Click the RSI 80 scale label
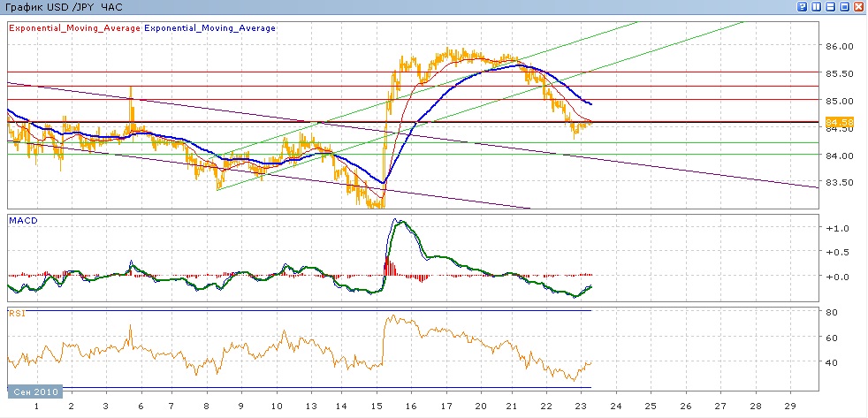 coord(833,312)
